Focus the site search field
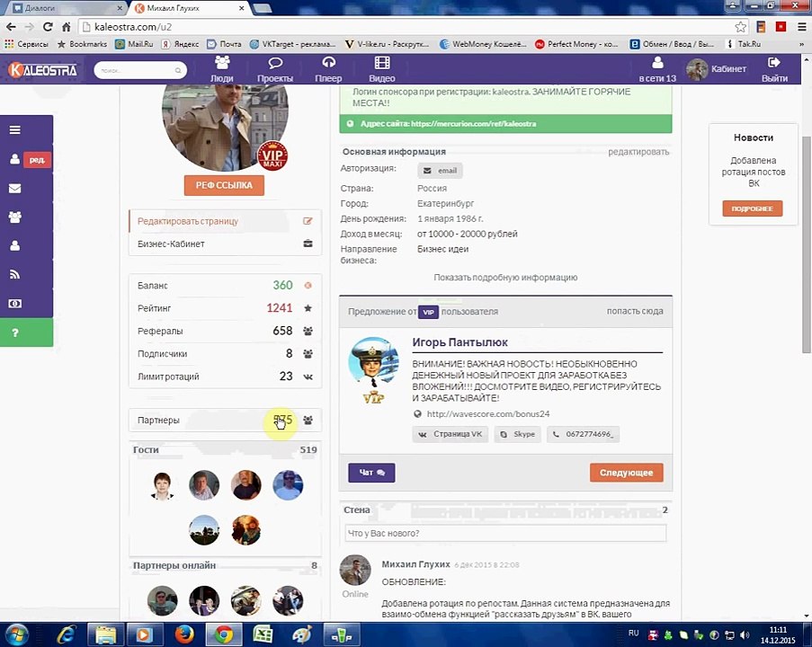Viewport: 812px width, 647px height. [140, 70]
